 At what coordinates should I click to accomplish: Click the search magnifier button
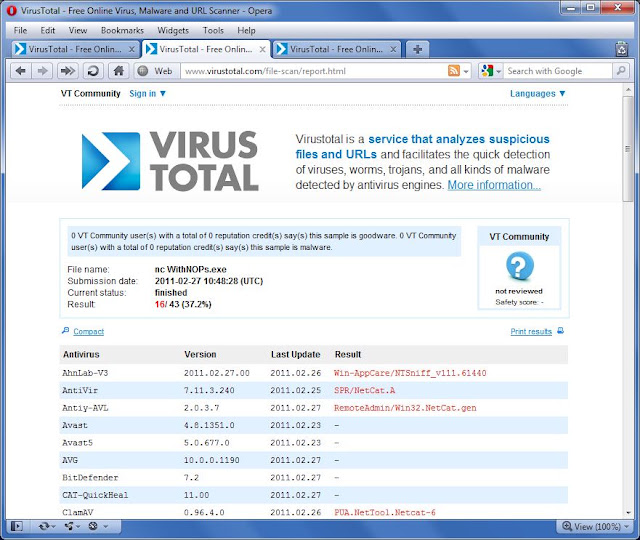click(620, 71)
